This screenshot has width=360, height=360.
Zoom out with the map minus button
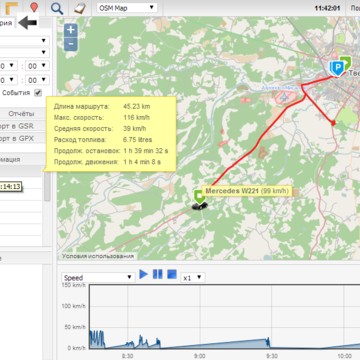tap(71, 44)
